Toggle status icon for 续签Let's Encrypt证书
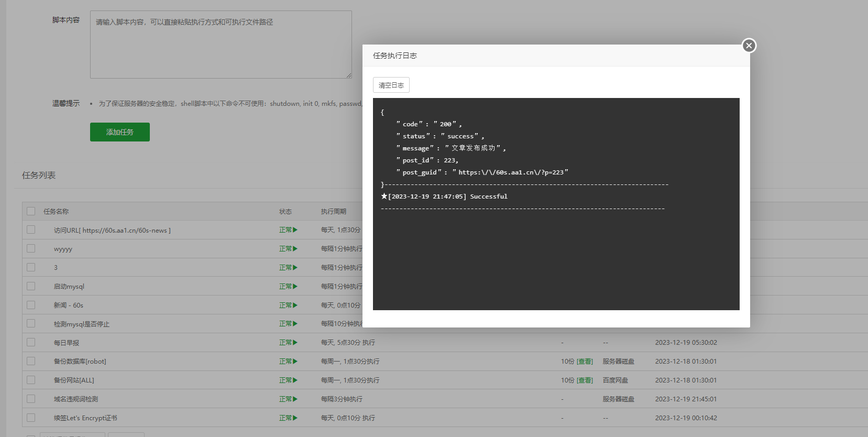The image size is (868, 437). (x=295, y=418)
